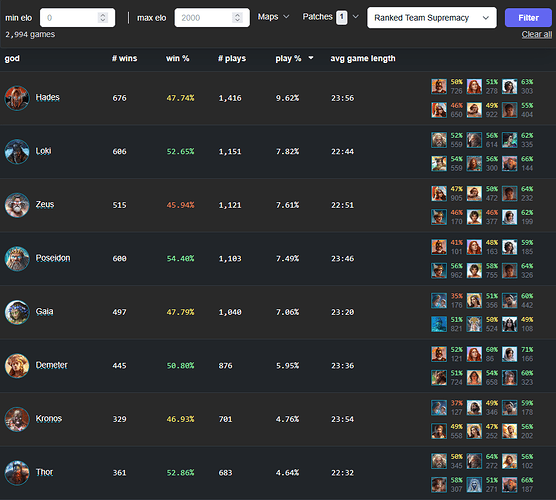The image size is (556, 500).
Task: Select Zeus minor god icon with 199 plays
Action: pos(510,217)
